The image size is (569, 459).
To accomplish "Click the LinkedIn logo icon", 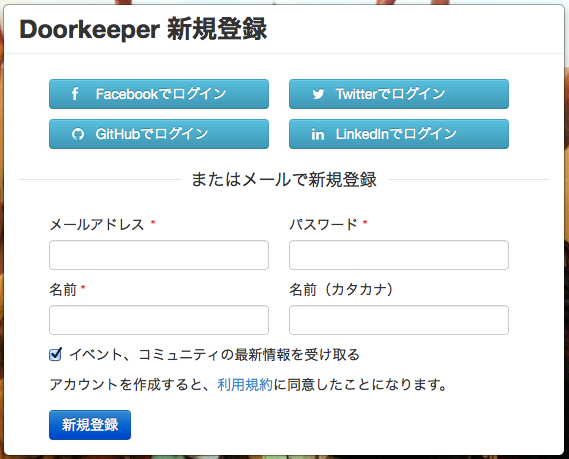I will click(x=318, y=134).
